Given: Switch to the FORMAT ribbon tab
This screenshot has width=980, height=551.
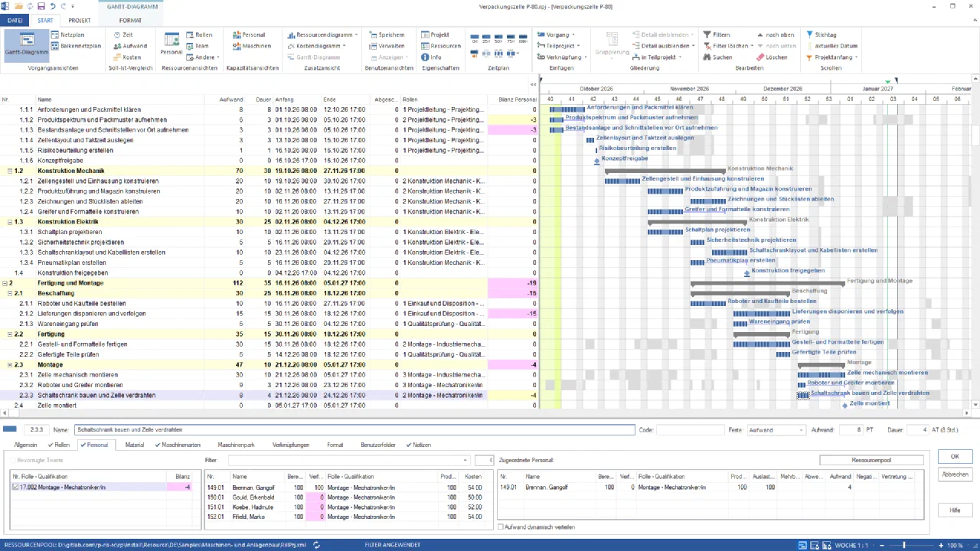Looking at the screenshot, I should point(130,21).
